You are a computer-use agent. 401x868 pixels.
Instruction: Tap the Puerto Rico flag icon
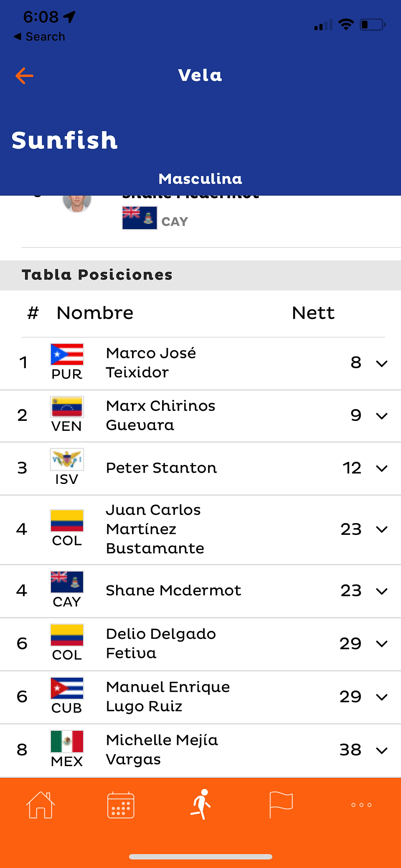click(x=67, y=354)
